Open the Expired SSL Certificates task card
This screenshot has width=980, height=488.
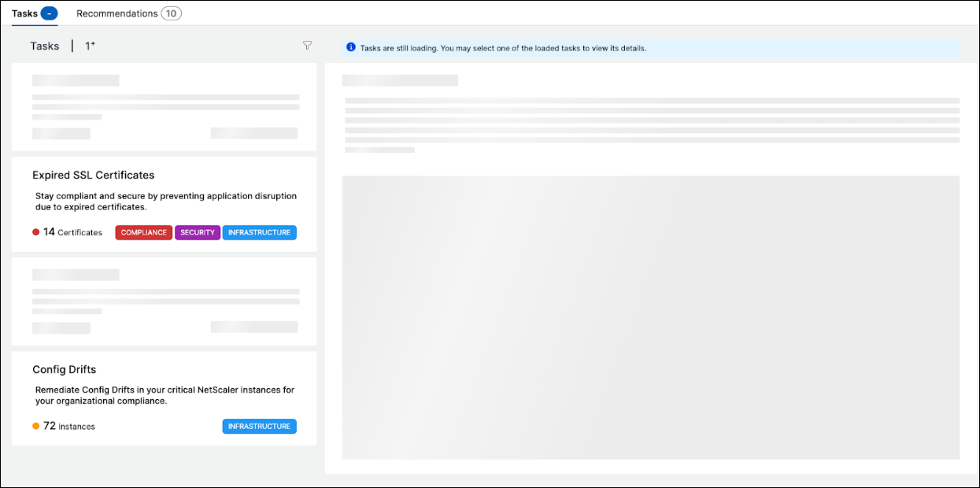point(164,204)
